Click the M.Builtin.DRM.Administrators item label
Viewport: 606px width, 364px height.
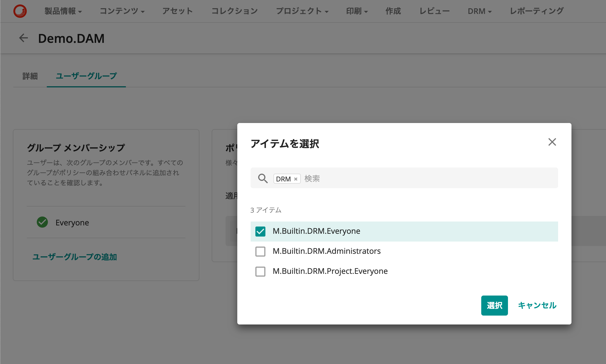click(326, 251)
